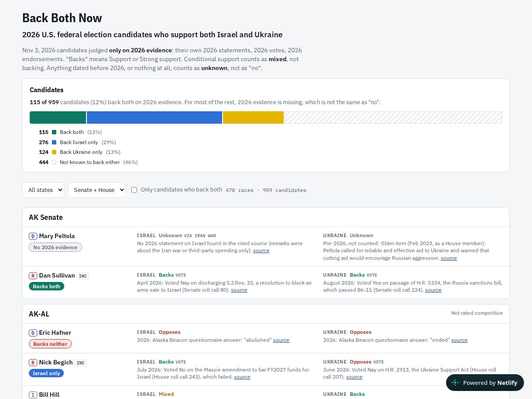Open Mary Peltola's Ukraine source link
532x399 pixels.
click(x=449, y=258)
